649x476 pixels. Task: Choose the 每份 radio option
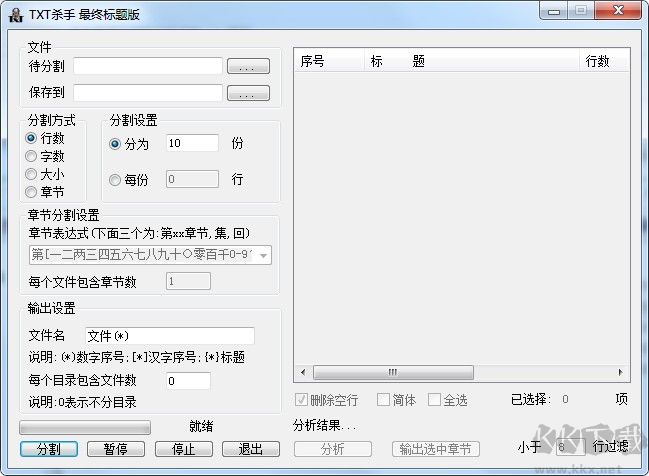pos(115,180)
